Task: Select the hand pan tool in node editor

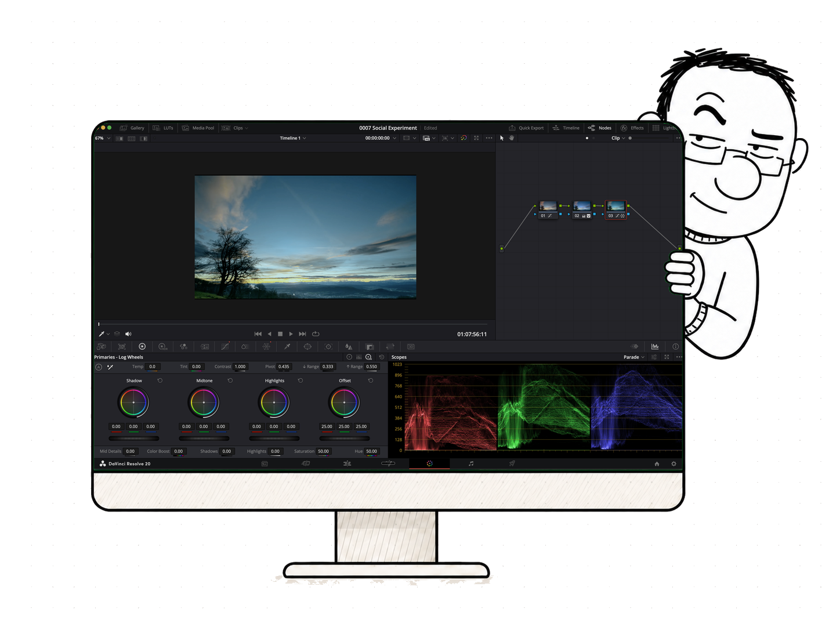Action: coord(512,138)
